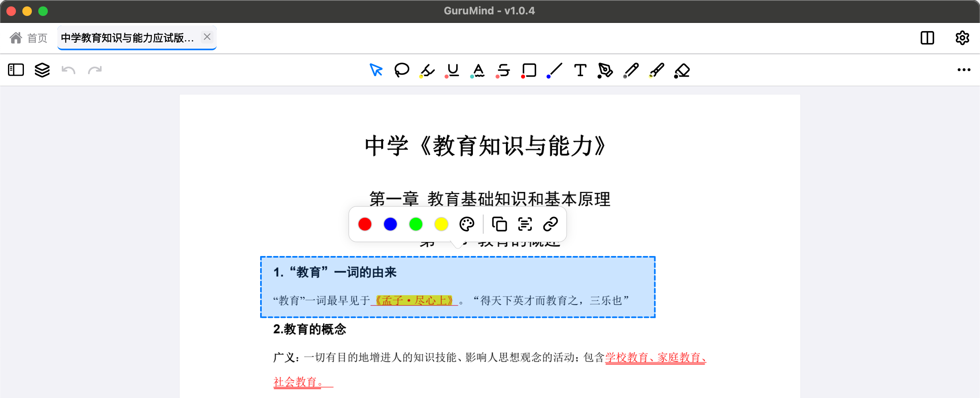Close the 中学教育知识与能力应试版 tab

pos(207,37)
